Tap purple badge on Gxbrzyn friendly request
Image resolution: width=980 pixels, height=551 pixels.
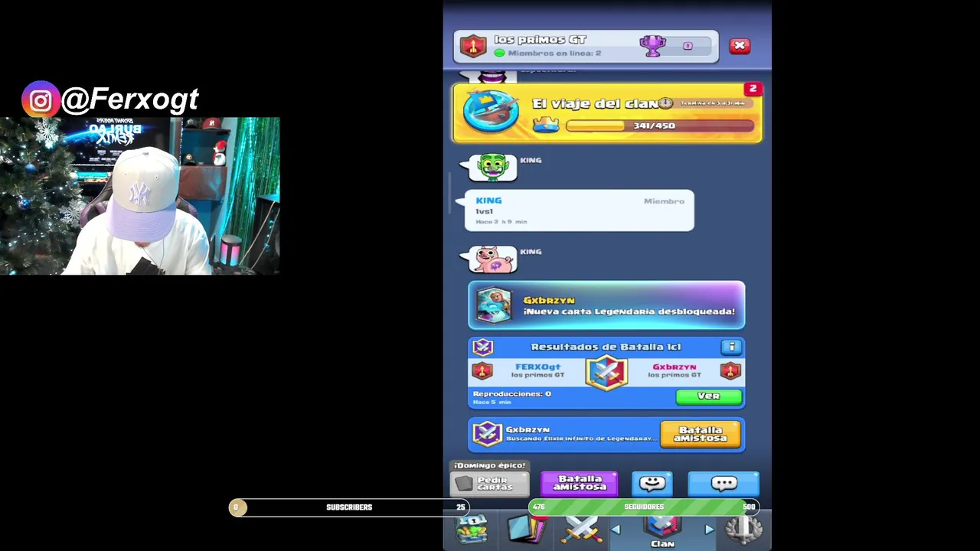(487, 434)
